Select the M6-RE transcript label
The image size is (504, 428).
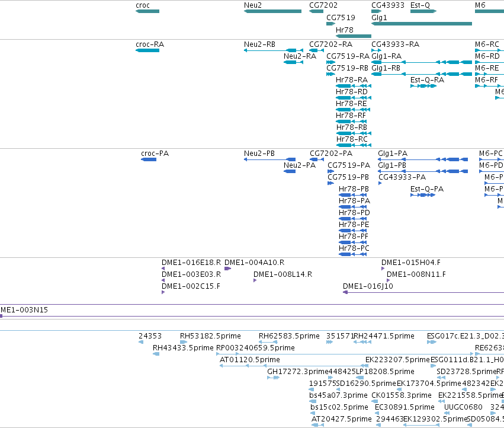(x=487, y=68)
